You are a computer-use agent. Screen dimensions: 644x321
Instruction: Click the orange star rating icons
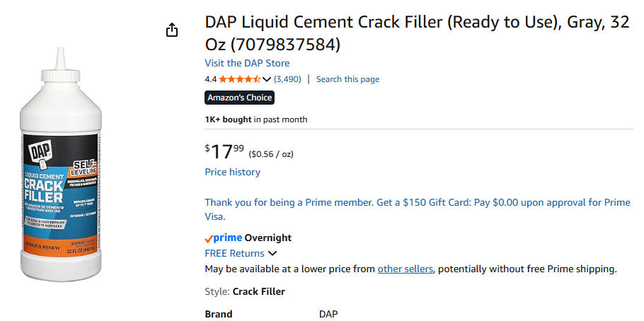(239, 79)
